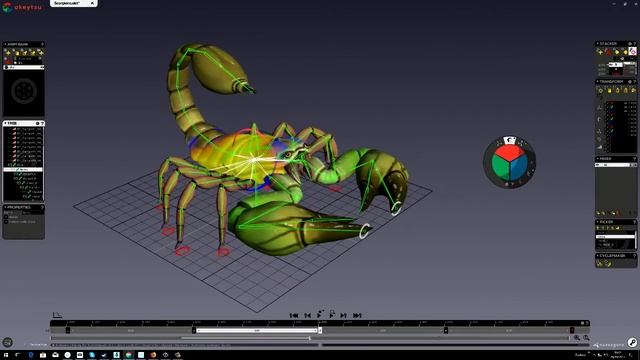Viewport: 640px width, 360px height.
Task: Open Firefox from the taskbar
Action: (x=153, y=355)
